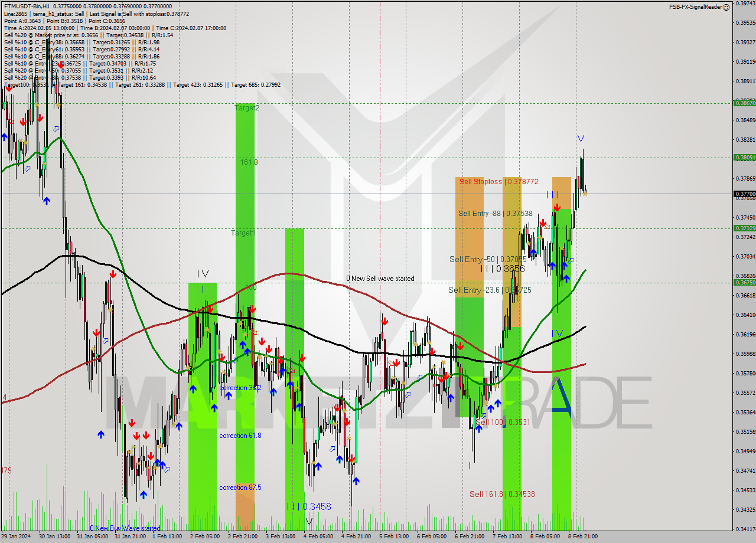
Task: Click '0 New Sell wave started' text
Action: pyautogui.click(x=380, y=279)
